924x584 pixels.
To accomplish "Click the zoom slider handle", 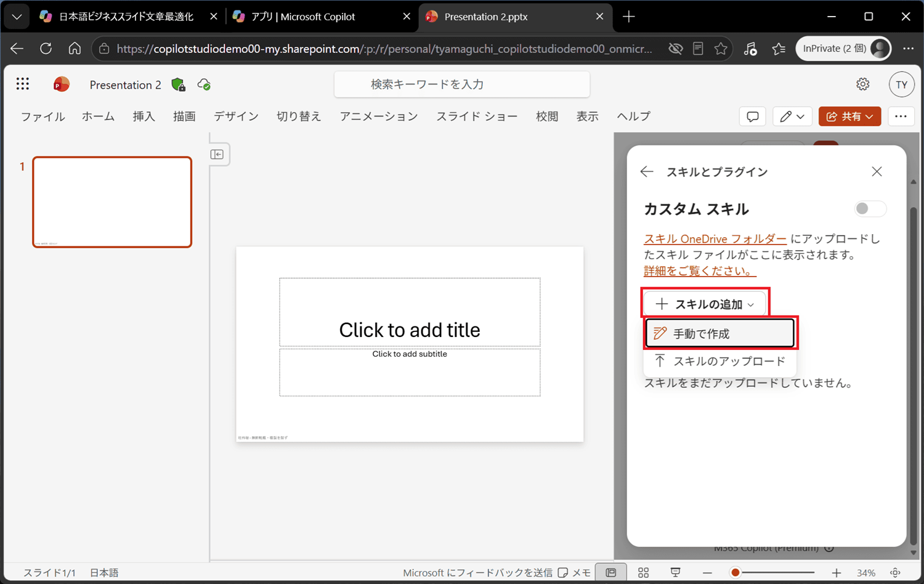I will click(735, 573).
